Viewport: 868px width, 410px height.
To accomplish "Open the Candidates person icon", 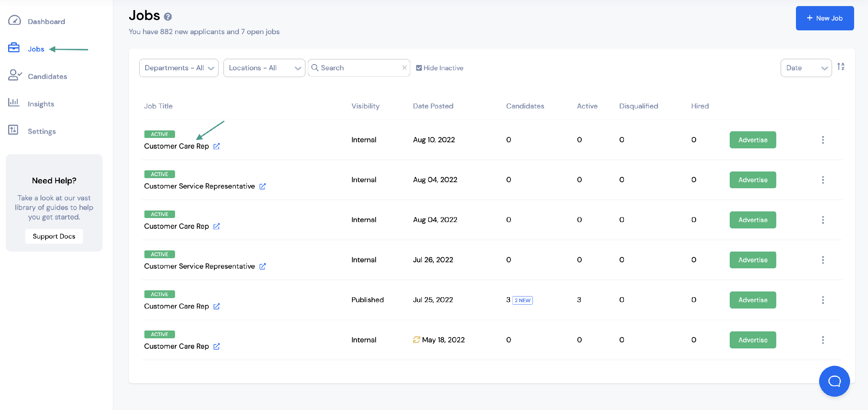I will (15, 75).
